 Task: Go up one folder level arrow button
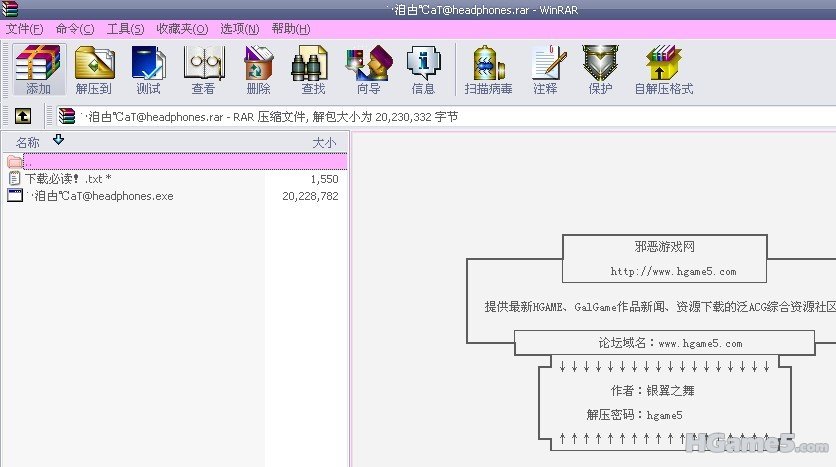[23, 116]
